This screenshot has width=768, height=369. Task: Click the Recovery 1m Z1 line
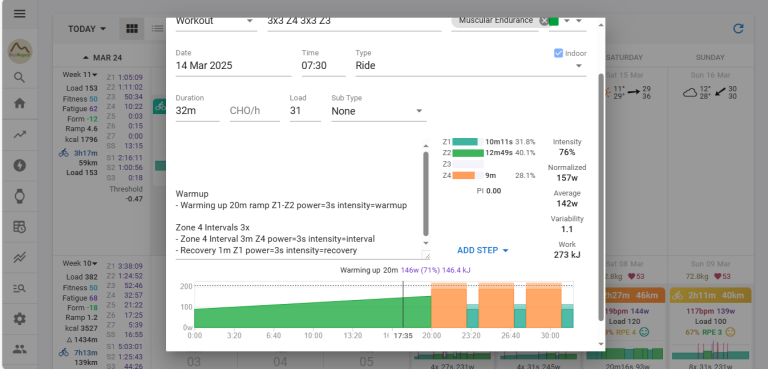266,250
